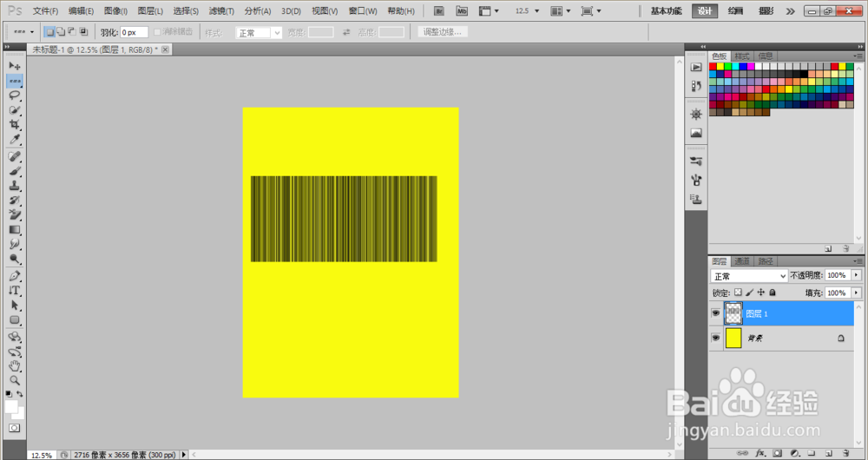Select the Single Row Marquee tool
Image resolution: width=868 pixels, height=460 pixels.
click(x=15, y=81)
